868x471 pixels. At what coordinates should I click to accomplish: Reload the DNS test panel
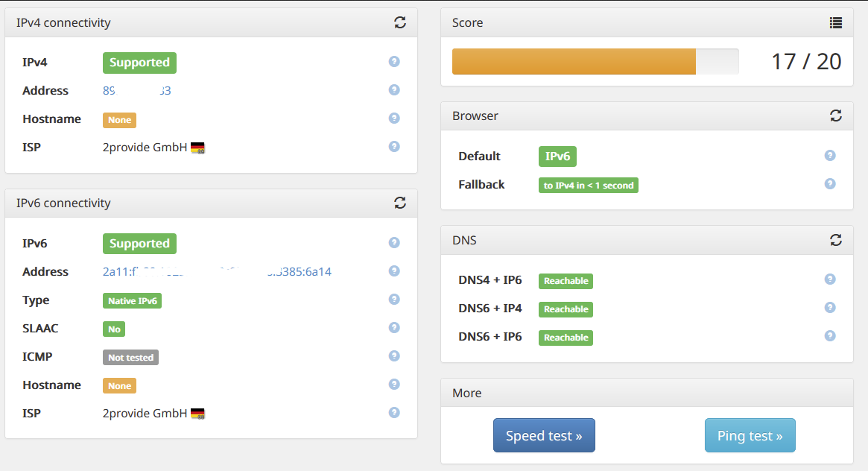coord(836,240)
